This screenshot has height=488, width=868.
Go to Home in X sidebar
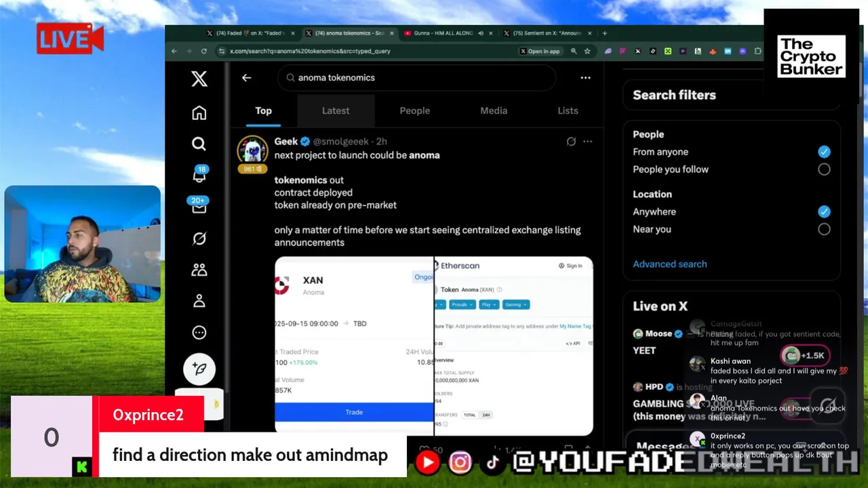tap(199, 113)
